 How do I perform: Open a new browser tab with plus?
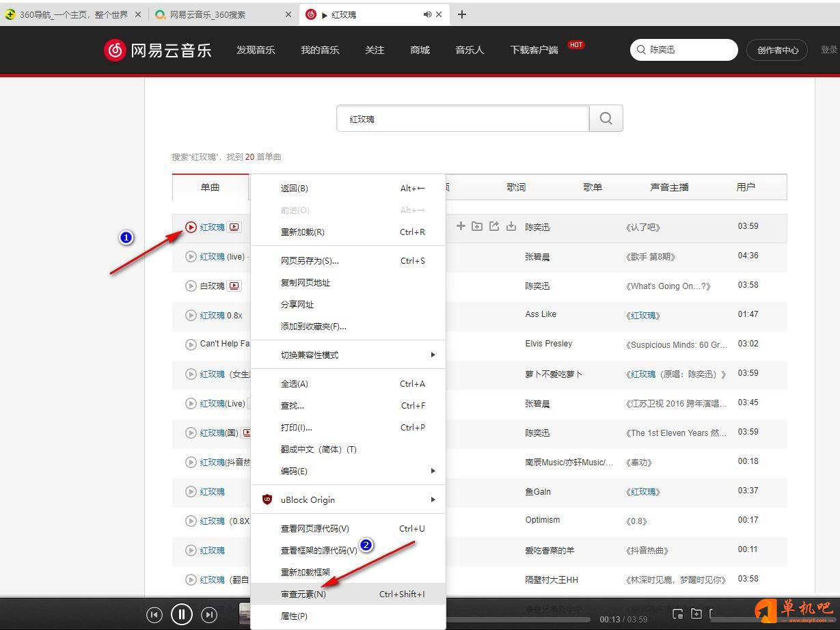(462, 14)
